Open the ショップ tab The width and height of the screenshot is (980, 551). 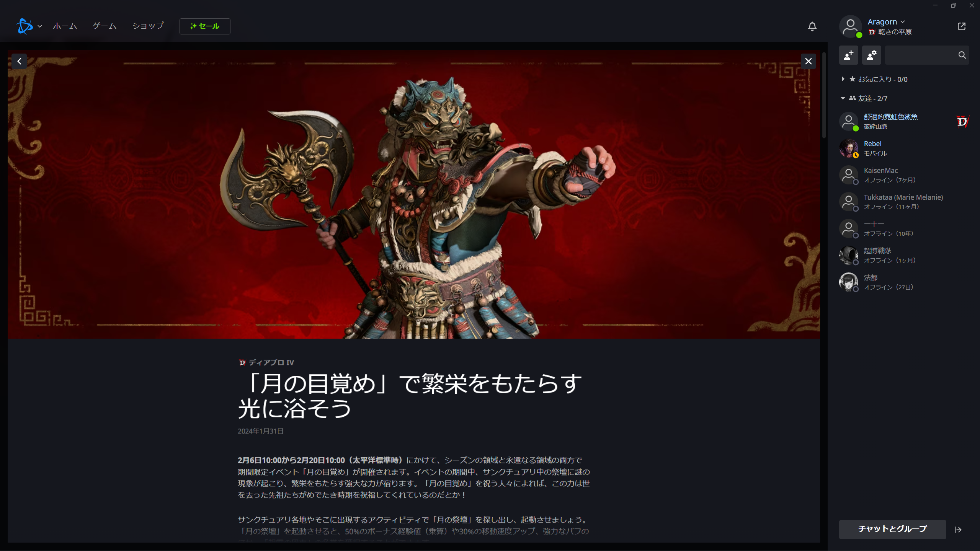pos(148,26)
